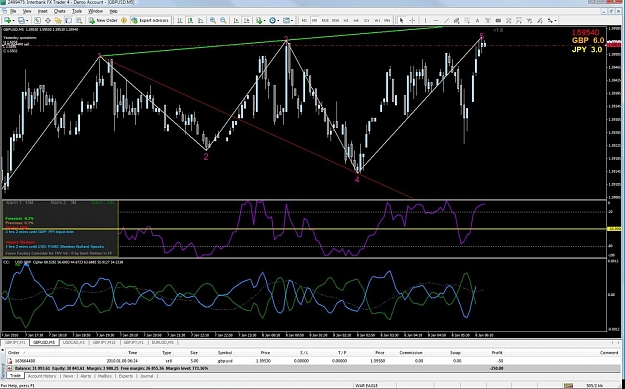Open the Periods clock icon
The image size is (625, 389).
(272, 20)
